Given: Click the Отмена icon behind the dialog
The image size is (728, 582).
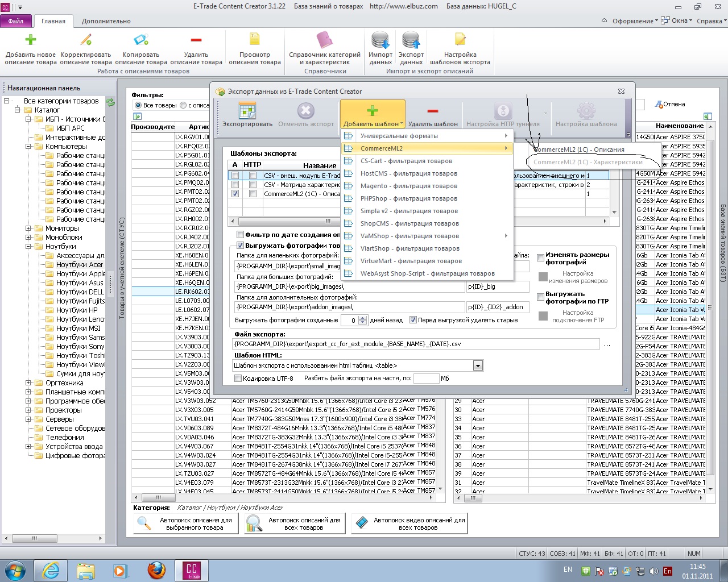Looking at the screenshot, I should click(x=659, y=105).
